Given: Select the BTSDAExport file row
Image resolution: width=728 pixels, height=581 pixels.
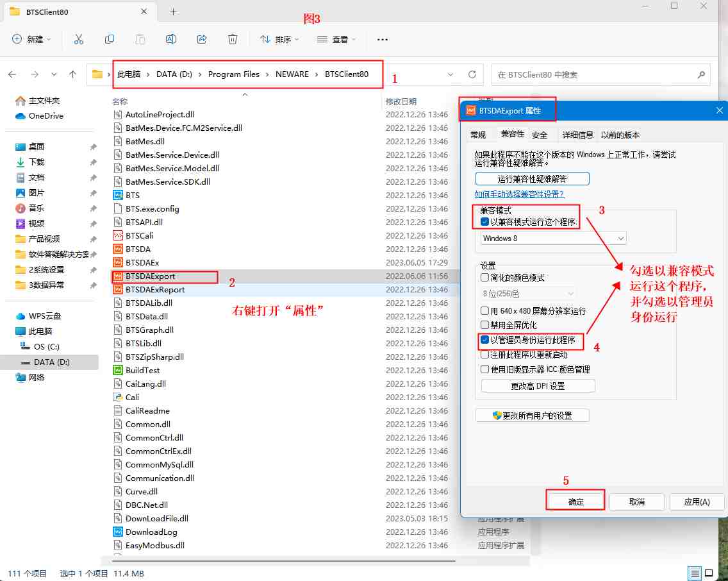Looking at the screenshot, I should [285, 276].
